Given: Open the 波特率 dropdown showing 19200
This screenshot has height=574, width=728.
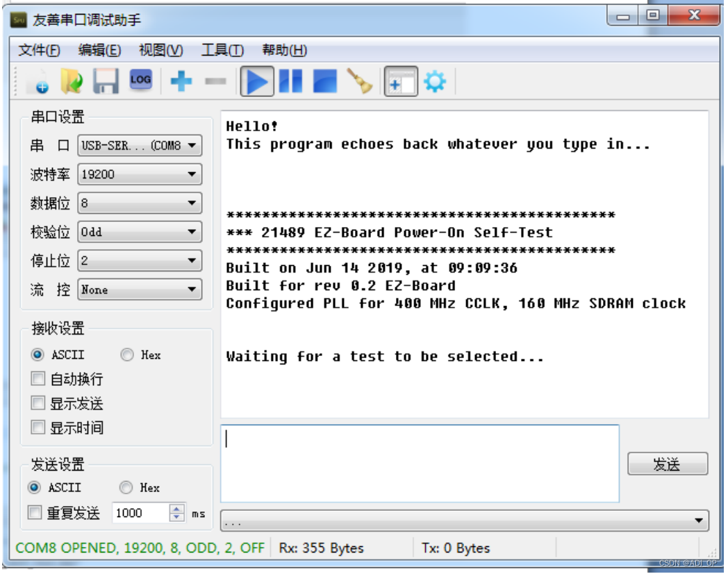Looking at the screenshot, I should click(x=140, y=174).
